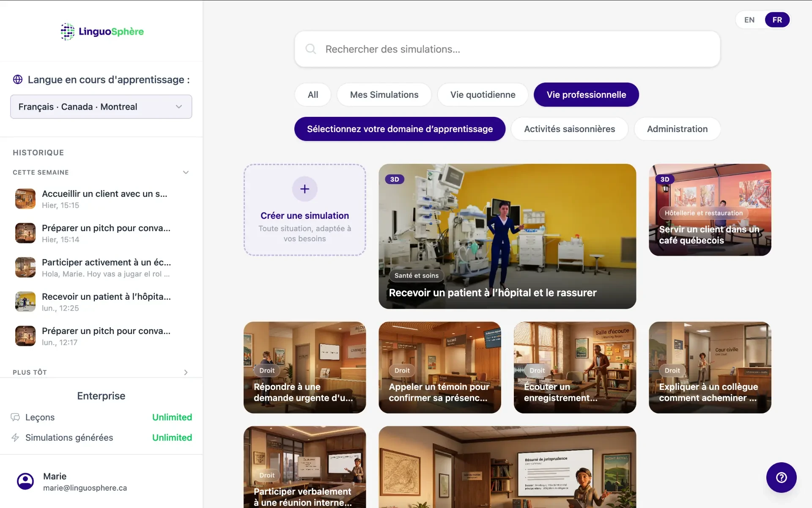
Task: Expand the Plus tôt history section
Action: pyautogui.click(x=186, y=373)
